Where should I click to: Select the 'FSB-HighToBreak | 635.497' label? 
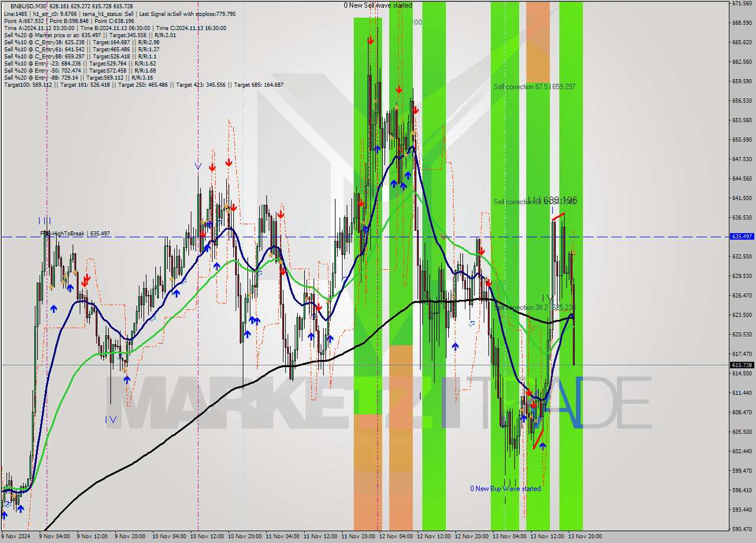pyautogui.click(x=75, y=234)
